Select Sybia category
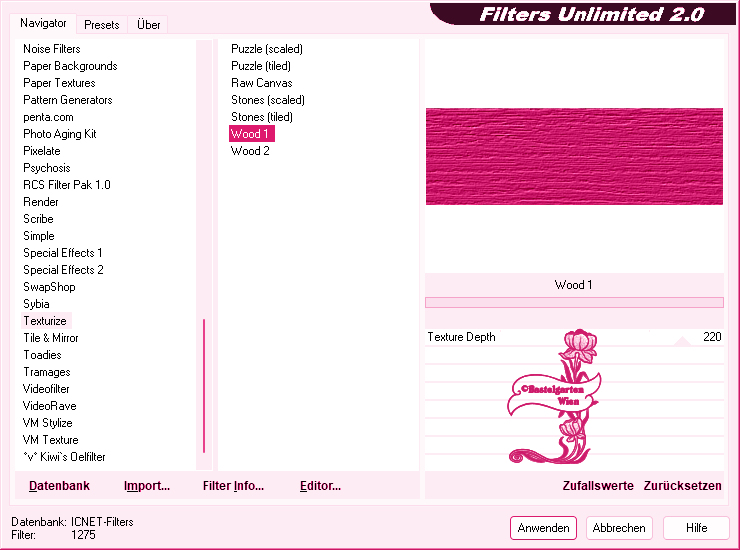 tap(36, 304)
